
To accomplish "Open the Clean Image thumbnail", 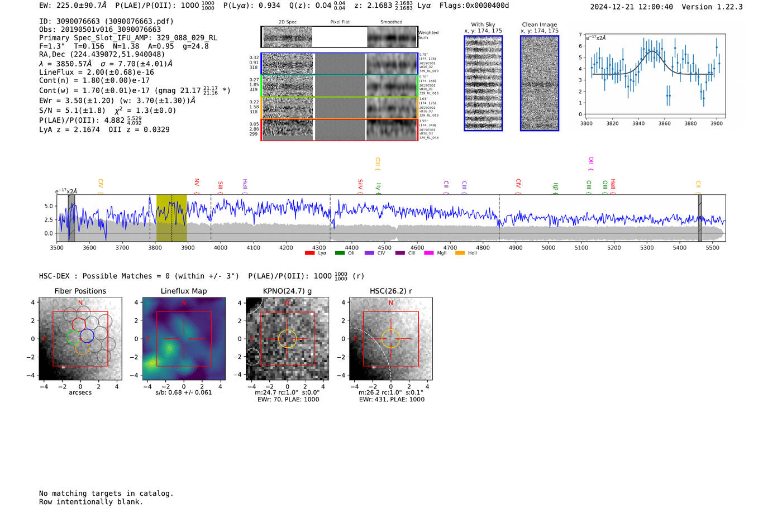I will pos(540,83).
